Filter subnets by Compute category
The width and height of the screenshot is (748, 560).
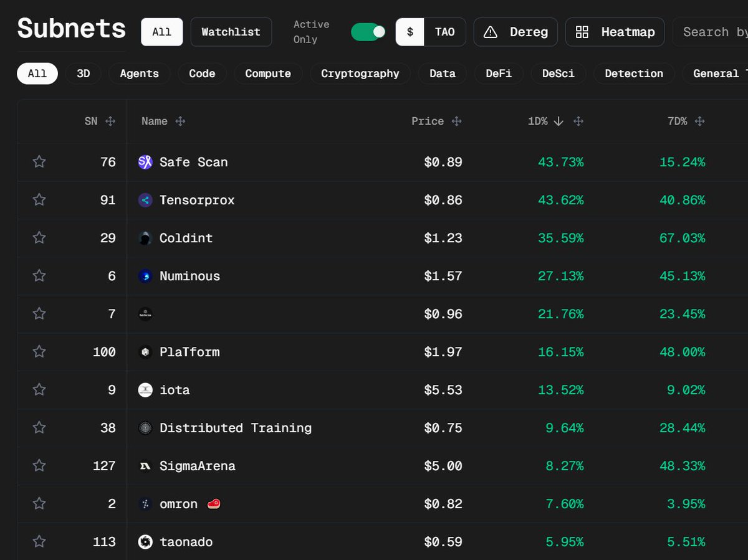coord(268,74)
